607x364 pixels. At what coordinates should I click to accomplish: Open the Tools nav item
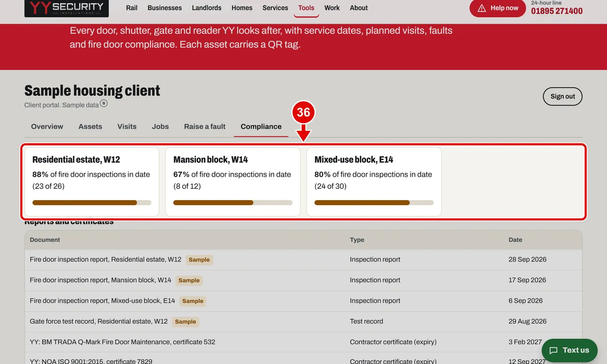306,8
